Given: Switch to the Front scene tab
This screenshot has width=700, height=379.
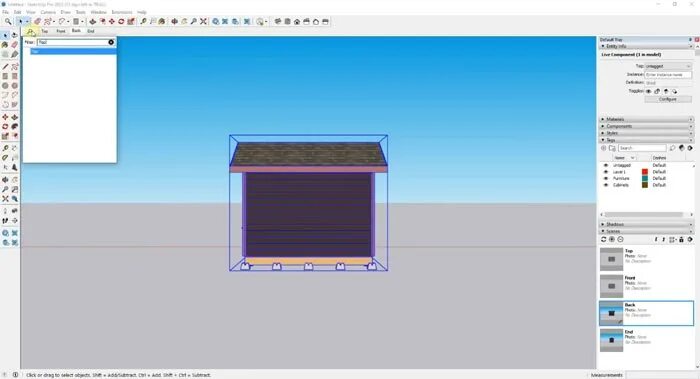Looking at the screenshot, I should click(61, 31).
